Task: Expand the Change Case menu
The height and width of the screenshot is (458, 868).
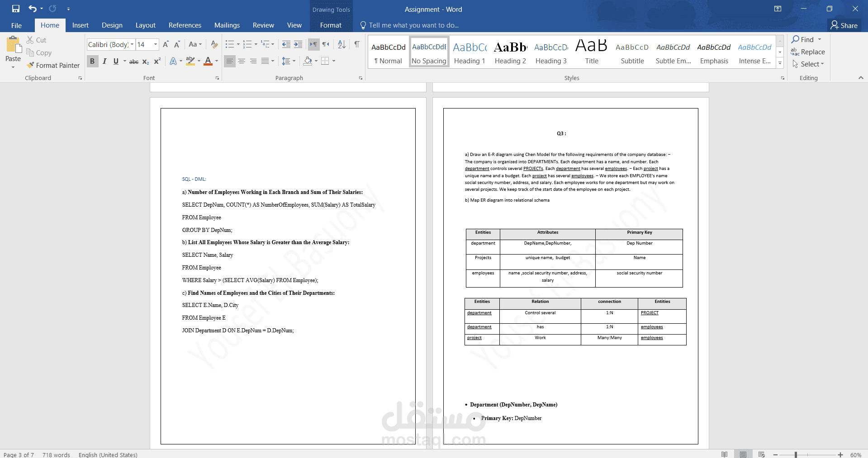Action: click(195, 44)
